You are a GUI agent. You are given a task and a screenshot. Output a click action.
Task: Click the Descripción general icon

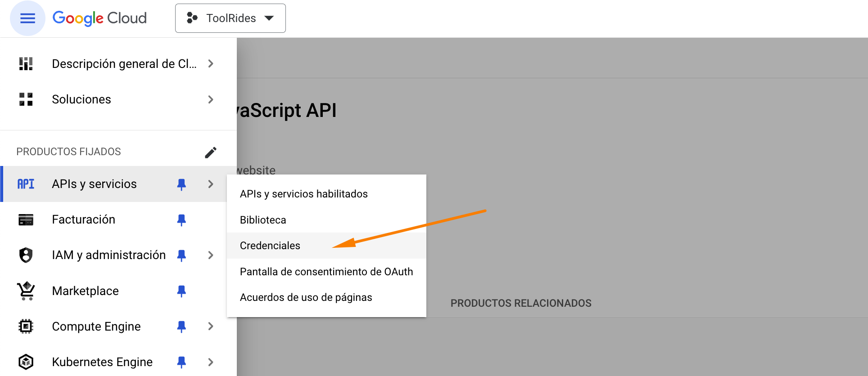point(26,64)
